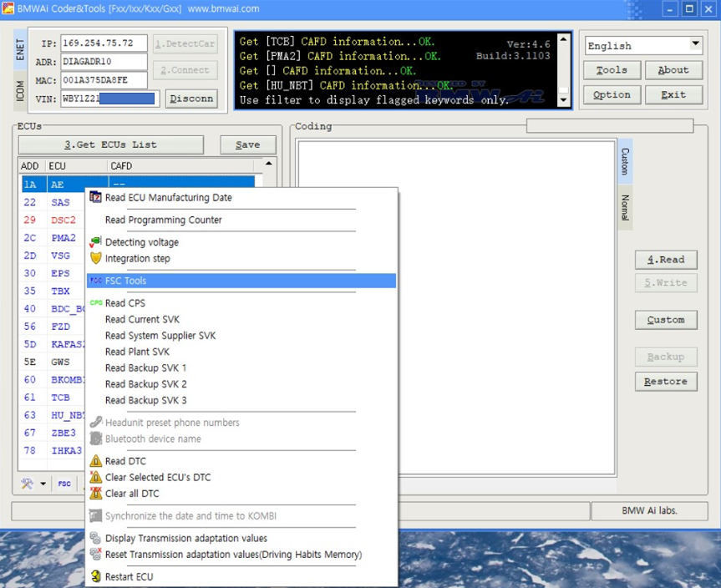This screenshot has width=721, height=588.
Task: Click the Disconn button
Action: 191,99
